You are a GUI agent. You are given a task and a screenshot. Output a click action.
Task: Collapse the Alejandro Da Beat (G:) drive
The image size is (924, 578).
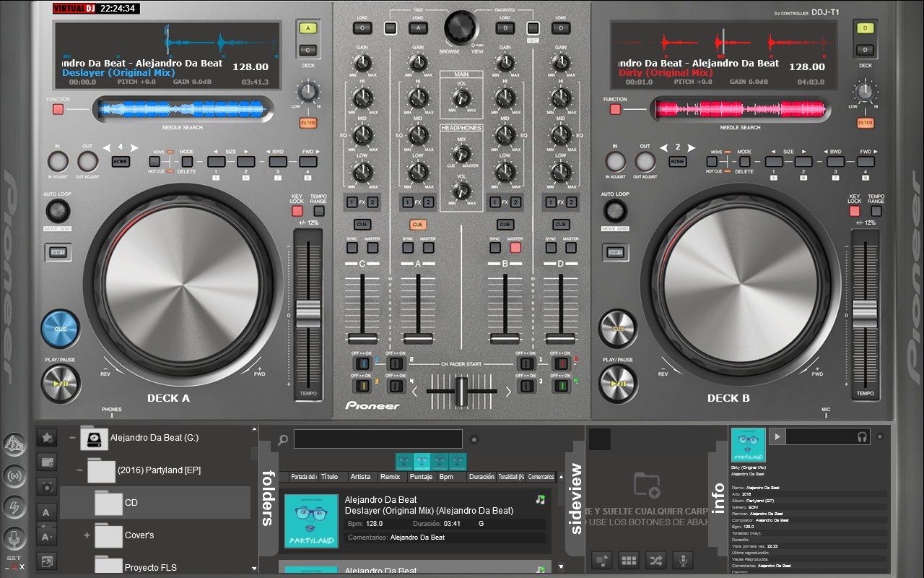(x=71, y=437)
